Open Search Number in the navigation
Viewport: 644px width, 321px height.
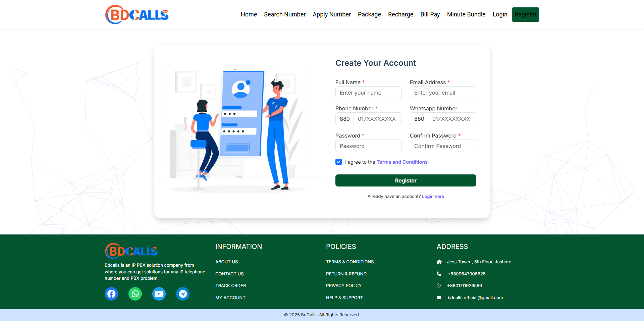(285, 14)
